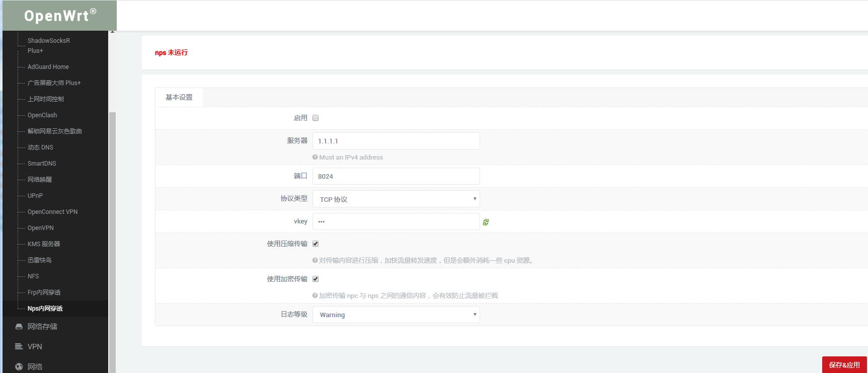This screenshot has height=373, width=868.
Task: Open 广告屏蔽大师 Plus+ menu entry
Action: (54, 83)
